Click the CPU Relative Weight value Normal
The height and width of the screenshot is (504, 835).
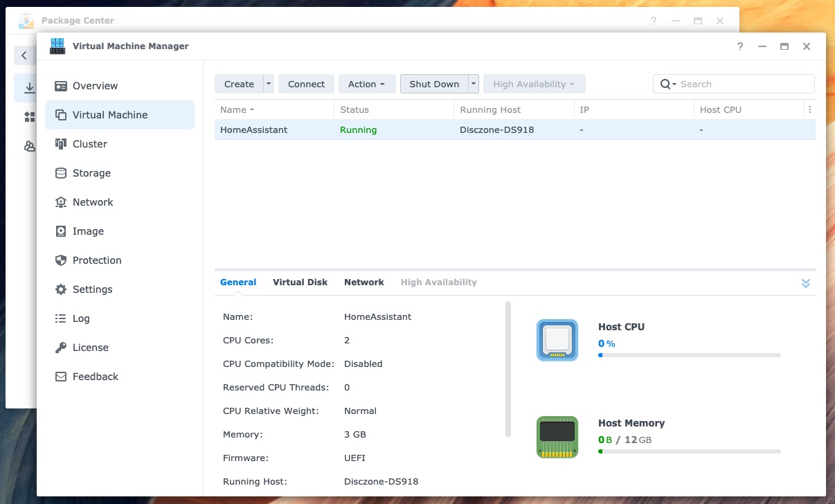pyautogui.click(x=361, y=411)
